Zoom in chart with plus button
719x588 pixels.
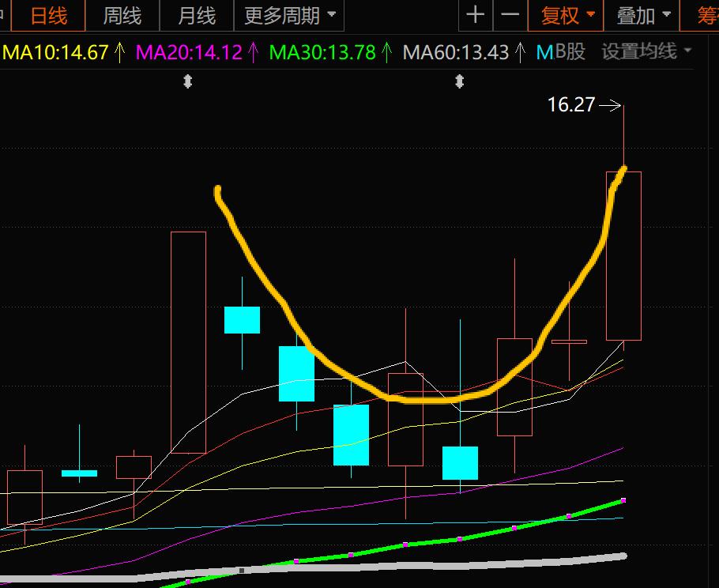[x=476, y=15]
